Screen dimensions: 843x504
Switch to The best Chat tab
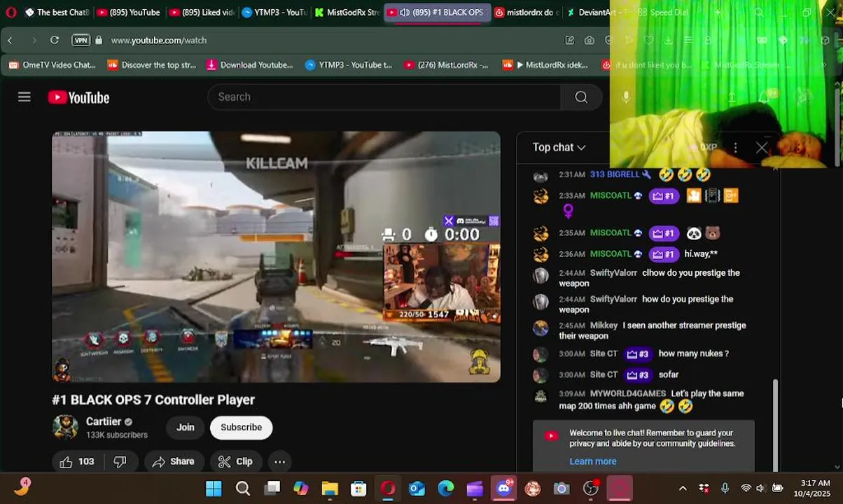56,12
